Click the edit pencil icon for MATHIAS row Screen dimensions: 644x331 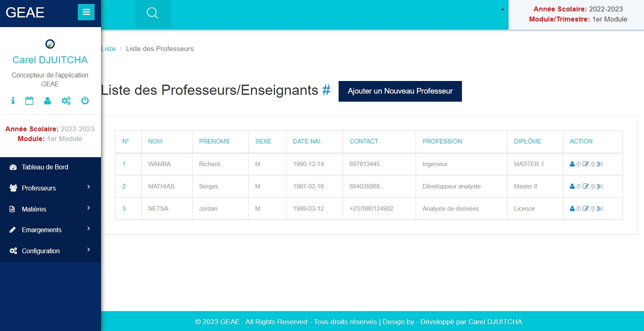click(586, 186)
